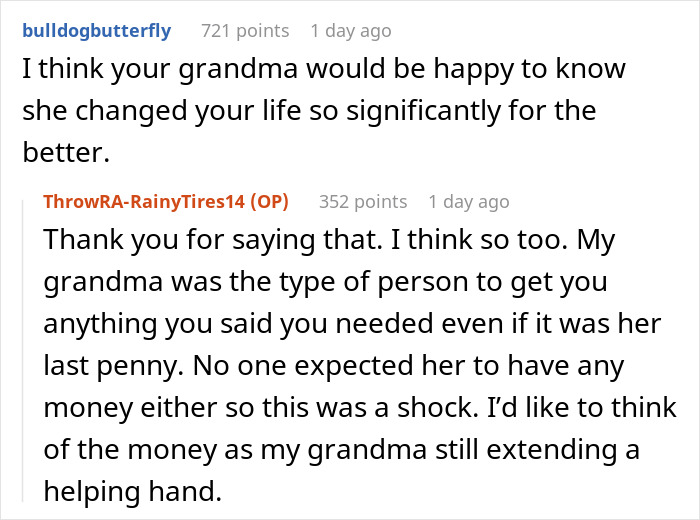Image resolution: width=700 pixels, height=520 pixels.
Task: Open the top comment's '1 day ago' timestamp
Action: [351, 31]
